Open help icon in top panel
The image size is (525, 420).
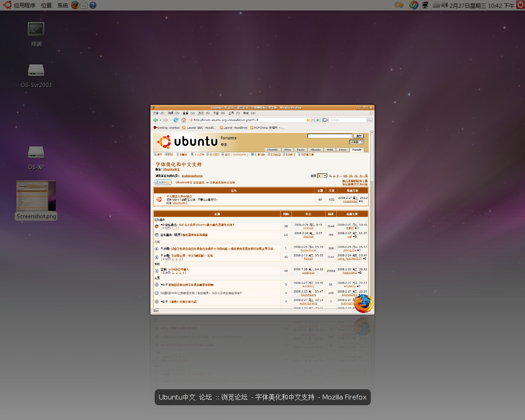(93, 5)
